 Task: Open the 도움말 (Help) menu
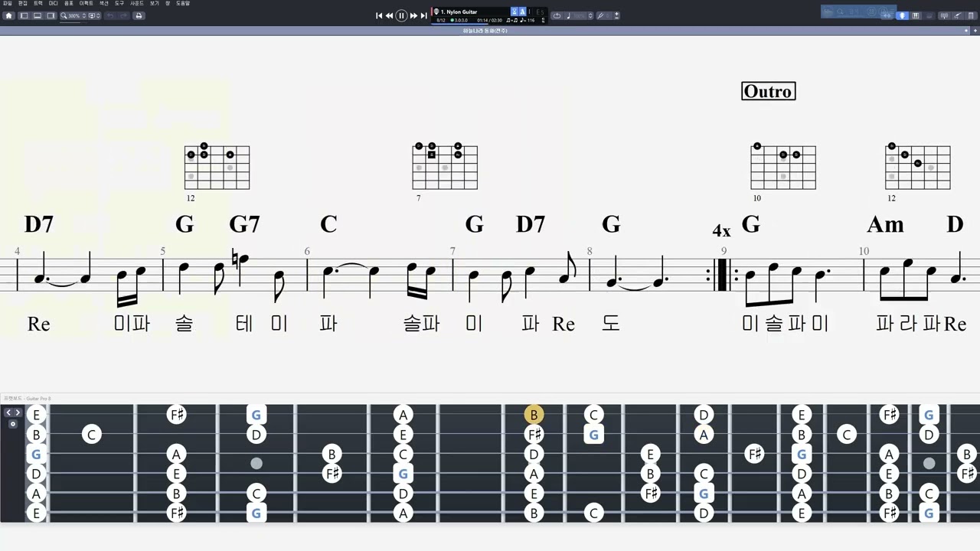pyautogui.click(x=182, y=3)
